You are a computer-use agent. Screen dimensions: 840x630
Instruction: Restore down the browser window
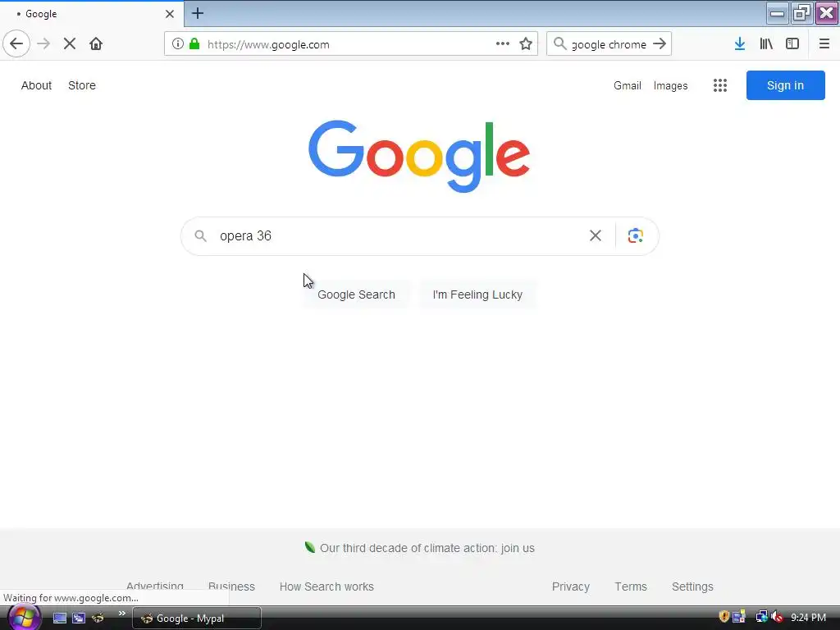coord(801,13)
